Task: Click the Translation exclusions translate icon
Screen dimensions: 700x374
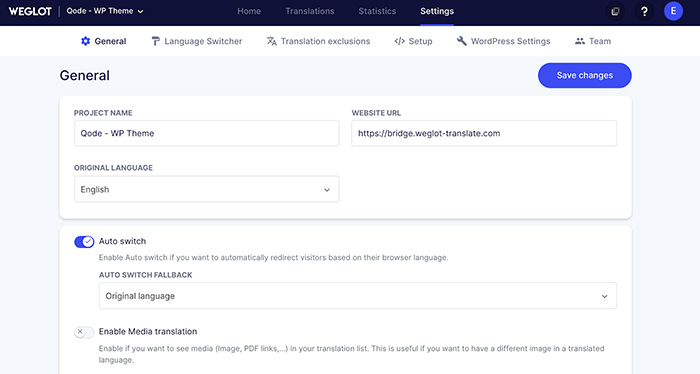Action: pyautogui.click(x=271, y=41)
